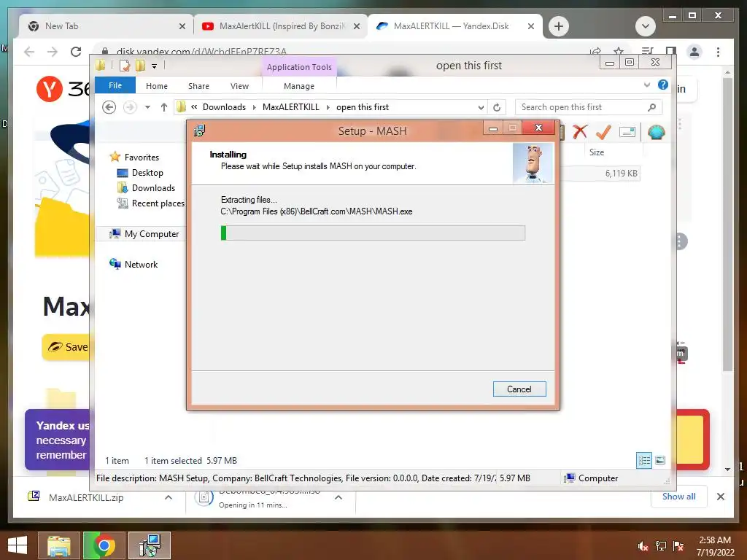The image size is (747, 560).
Task: Refresh the Explorer folder view
Action: (496, 108)
